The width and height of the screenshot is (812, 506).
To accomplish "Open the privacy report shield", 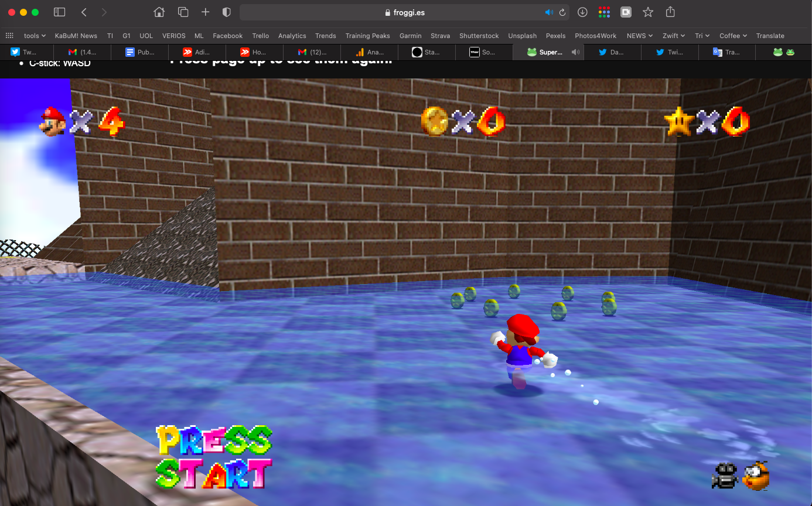I will point(227,12).
